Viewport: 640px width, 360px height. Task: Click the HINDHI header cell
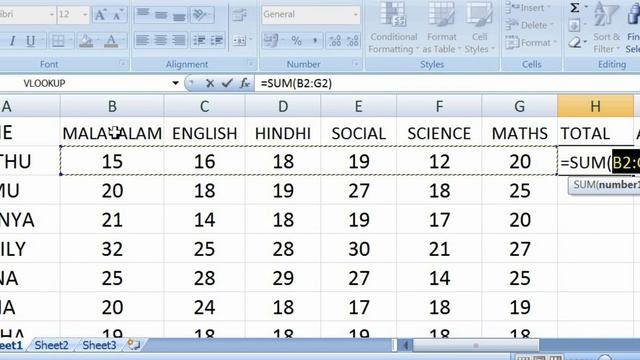point(283,133)
